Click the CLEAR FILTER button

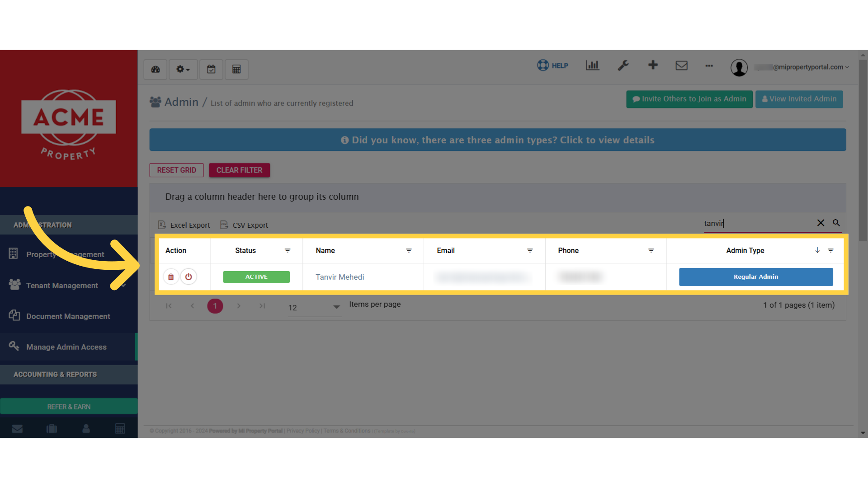pos(239,170)
